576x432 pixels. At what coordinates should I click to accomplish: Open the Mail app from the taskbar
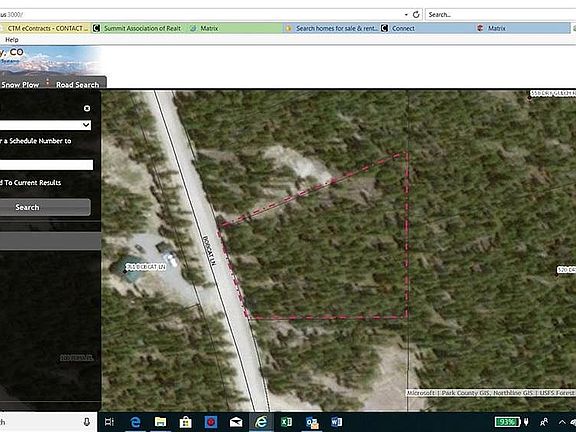236,422
